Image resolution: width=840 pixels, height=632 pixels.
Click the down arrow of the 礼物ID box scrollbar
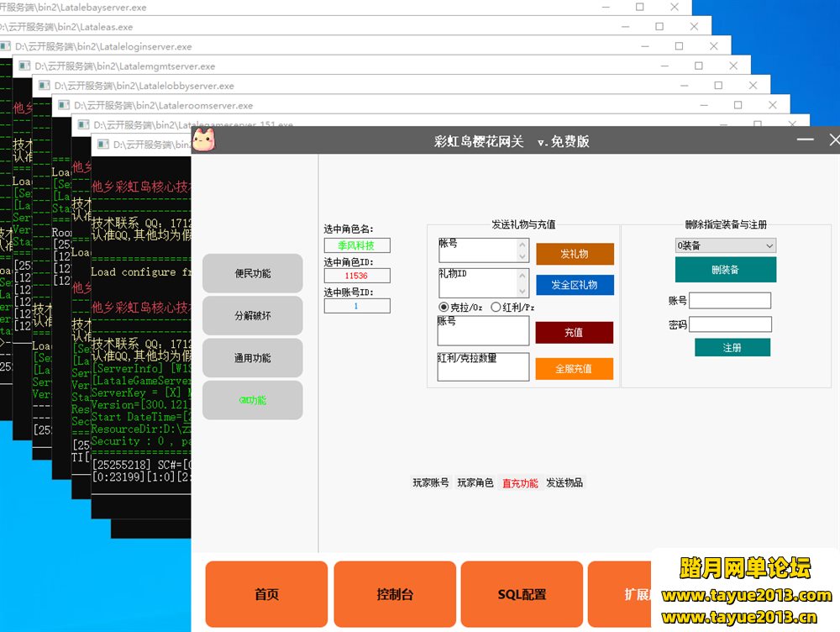(522, 291)
